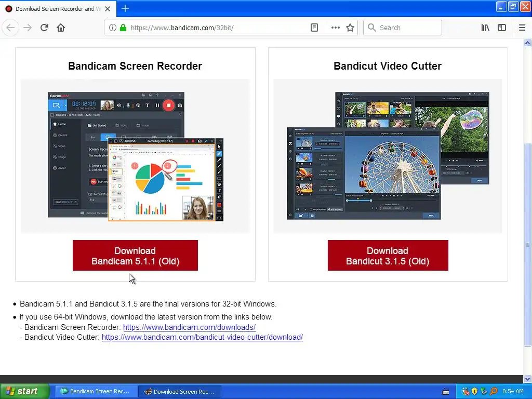Select the Bandicut Video Cutter heading
Viewport: 532px width, 399px height.
388,66
